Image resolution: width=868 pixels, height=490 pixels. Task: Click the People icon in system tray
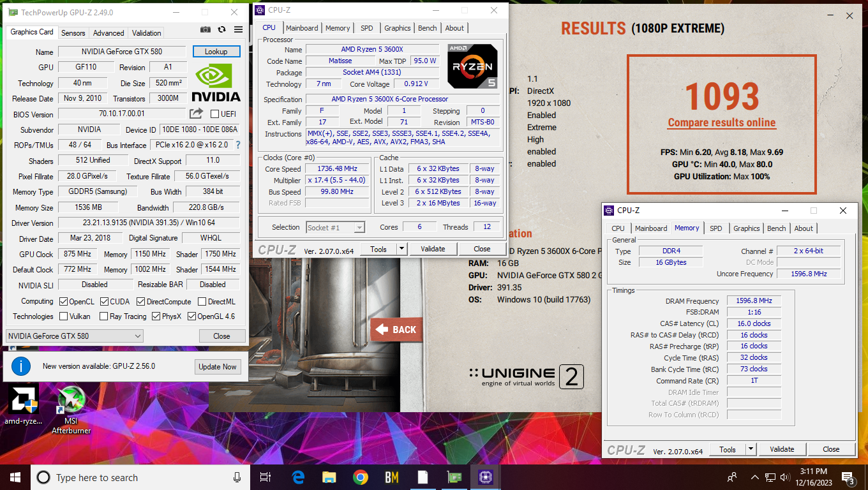732,477
